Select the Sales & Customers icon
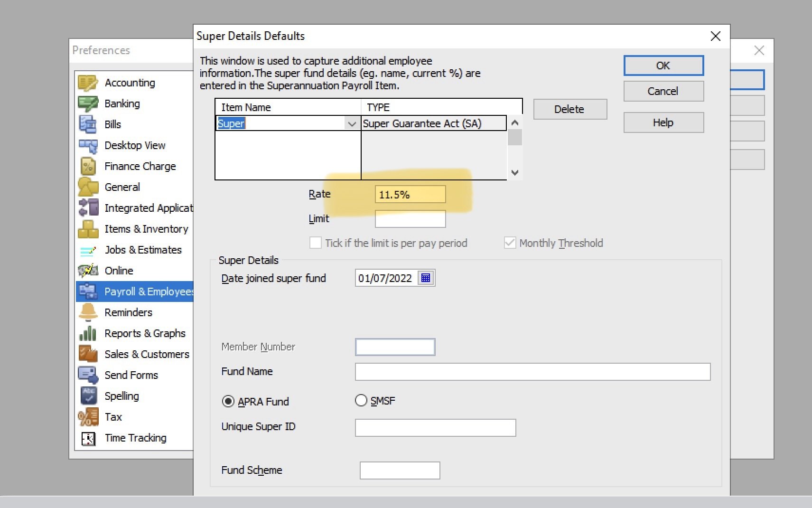 [88, 354]
